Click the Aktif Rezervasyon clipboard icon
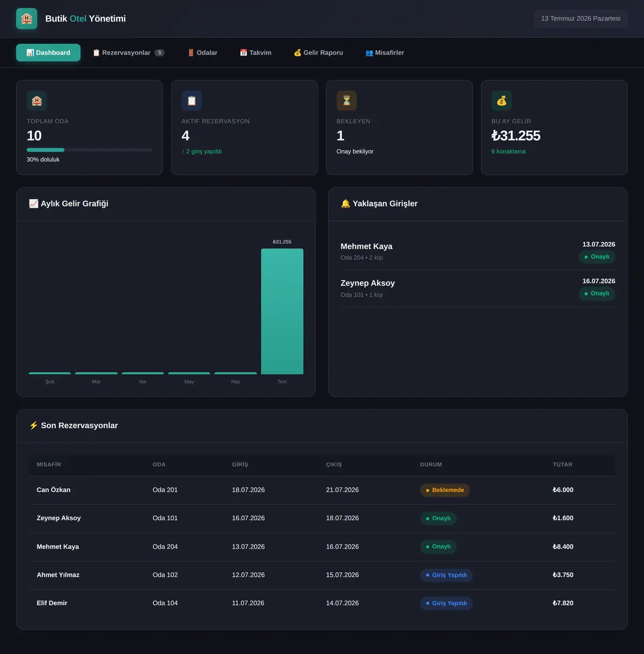 click(x=192, y=101)
